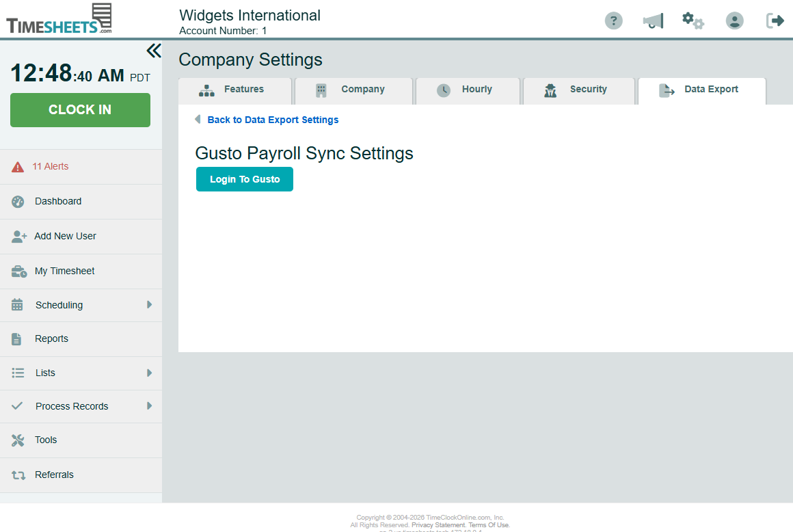Click the logout arrow icon
The height and width of the screenshot is (532, 793).
(775, 21)
